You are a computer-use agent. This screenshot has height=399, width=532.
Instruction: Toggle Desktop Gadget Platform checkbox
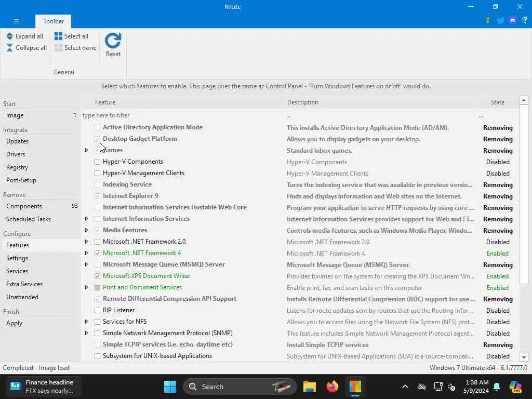coord(97,139)
